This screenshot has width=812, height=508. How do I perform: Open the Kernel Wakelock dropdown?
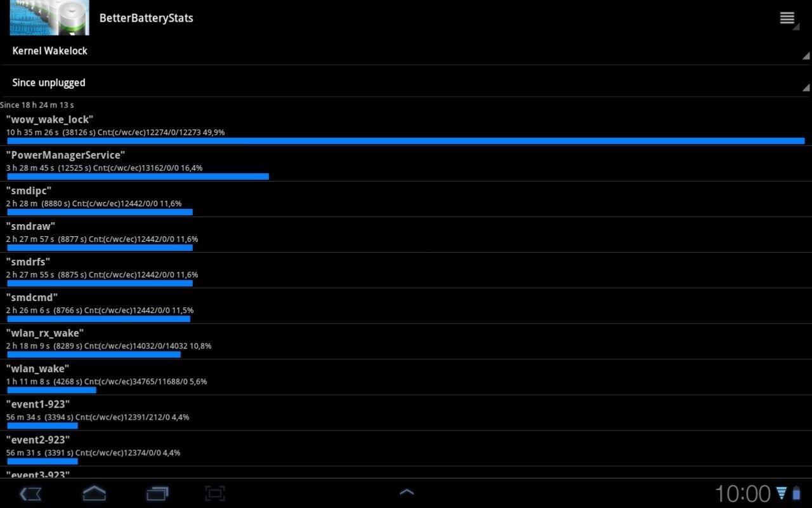click(406, 50)
